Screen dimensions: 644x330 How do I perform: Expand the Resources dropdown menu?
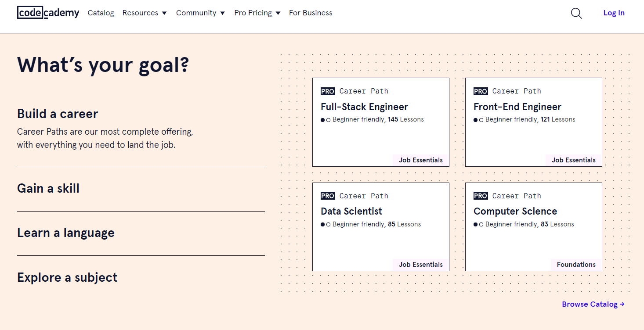[145, 13]
